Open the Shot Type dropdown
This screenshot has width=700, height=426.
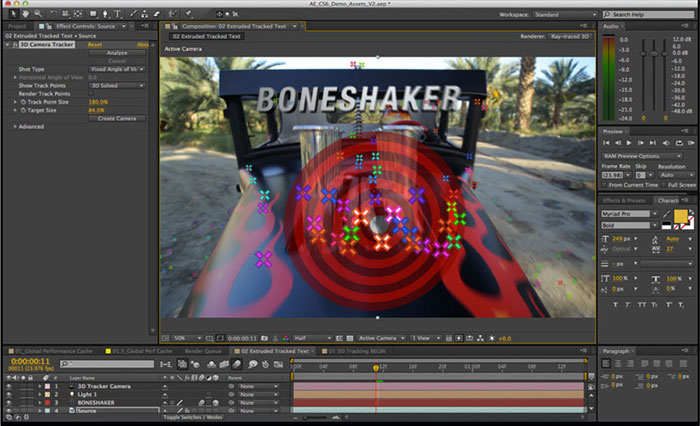coord(117,69)
